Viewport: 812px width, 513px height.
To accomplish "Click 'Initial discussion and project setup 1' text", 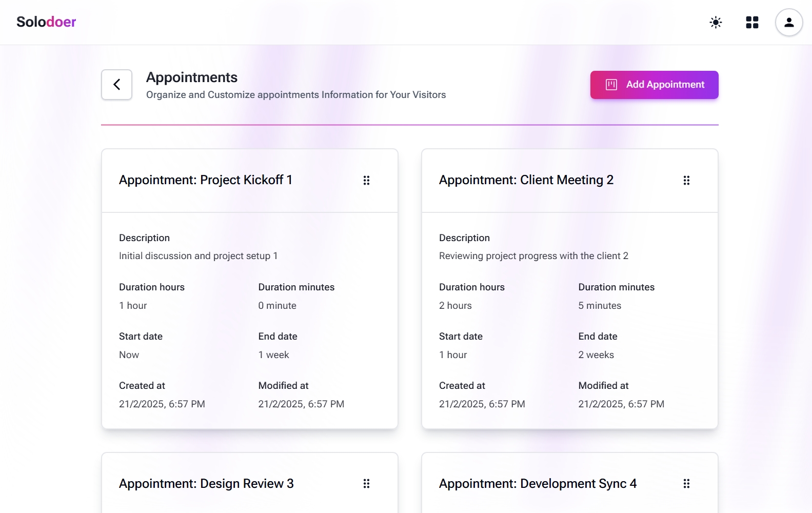I will tap(198, 256).
